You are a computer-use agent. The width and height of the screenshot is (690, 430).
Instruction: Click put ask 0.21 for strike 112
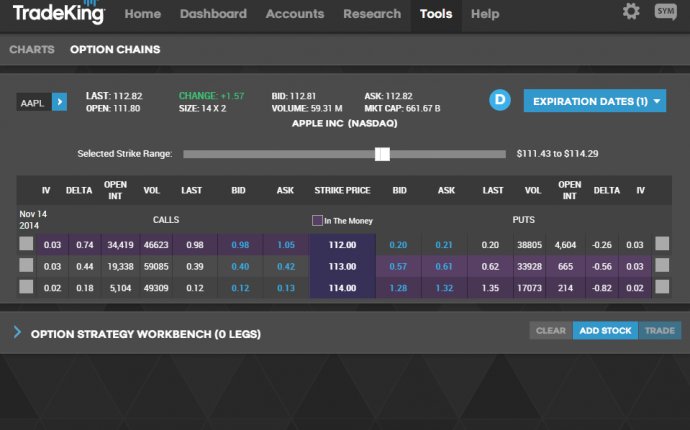point(444,245)
